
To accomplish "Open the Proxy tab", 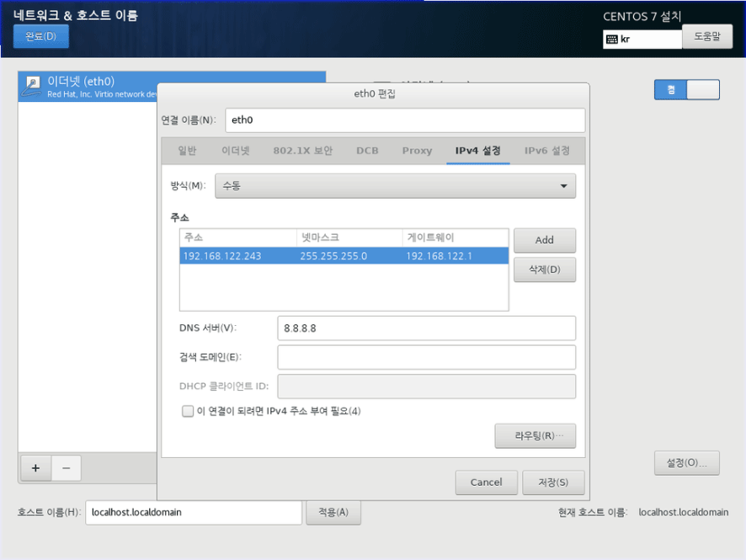I will pos(417,151).
